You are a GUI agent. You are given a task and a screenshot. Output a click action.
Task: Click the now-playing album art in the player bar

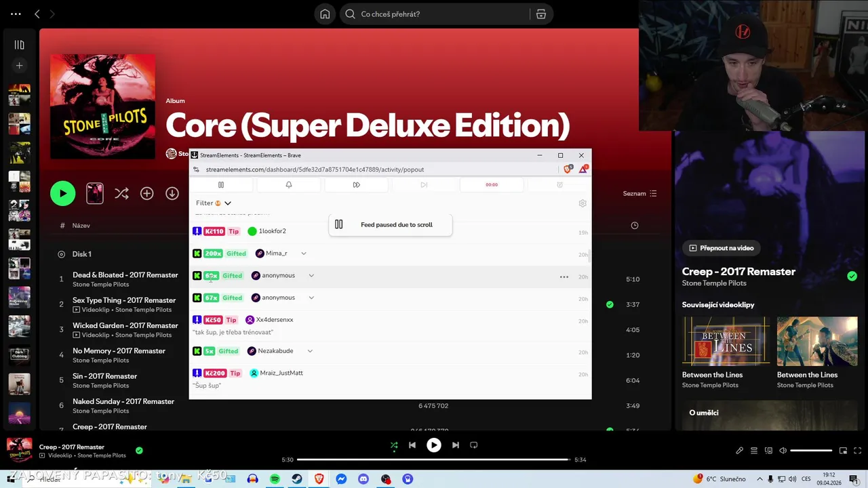pyautogui.click(x=20, y=451)
